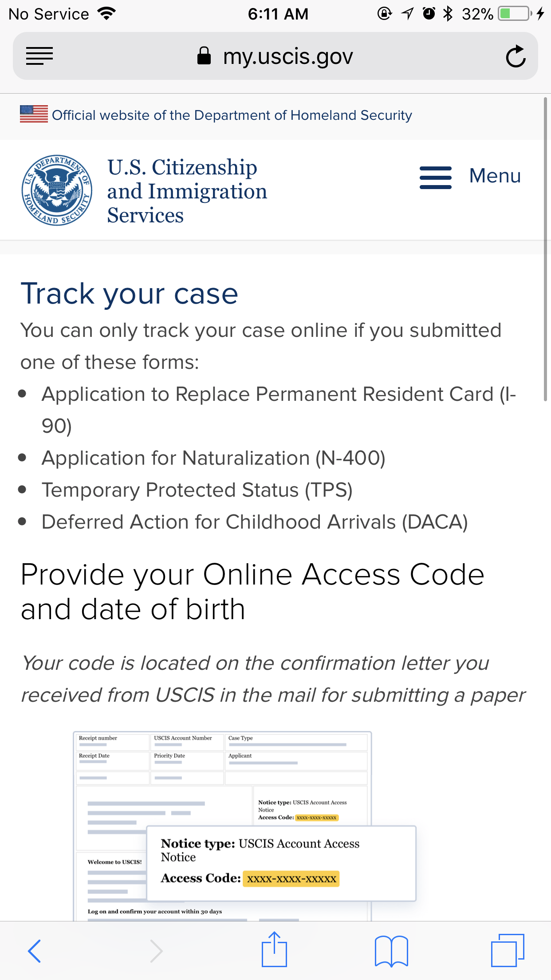551x980 pixels.
Task: Tap the battery indicator in status bar
Action: coord(515,14)
